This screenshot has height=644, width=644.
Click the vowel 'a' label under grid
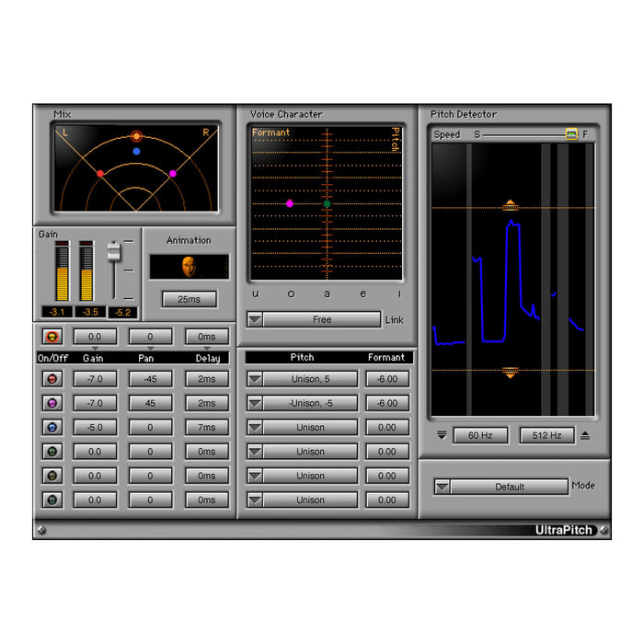[327, 293]
